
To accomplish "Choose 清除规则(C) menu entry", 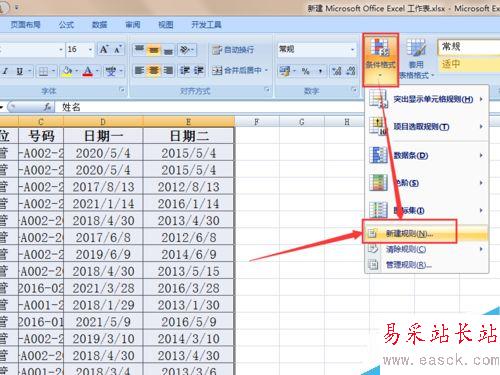I will pos(426,249).
